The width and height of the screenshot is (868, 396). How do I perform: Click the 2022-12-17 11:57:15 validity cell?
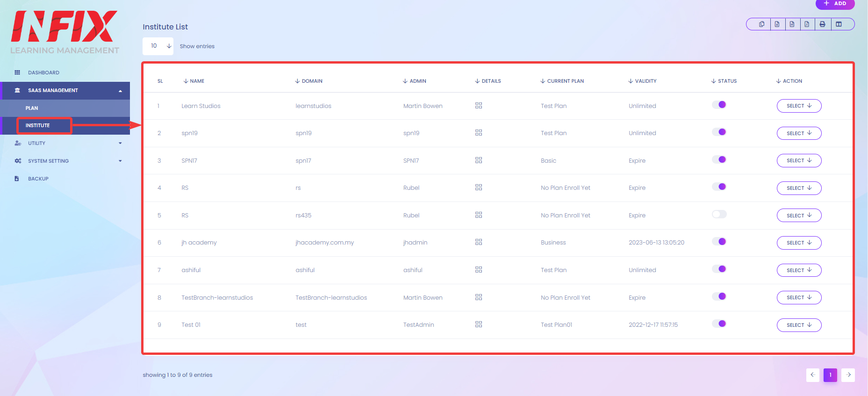[653, 325]
